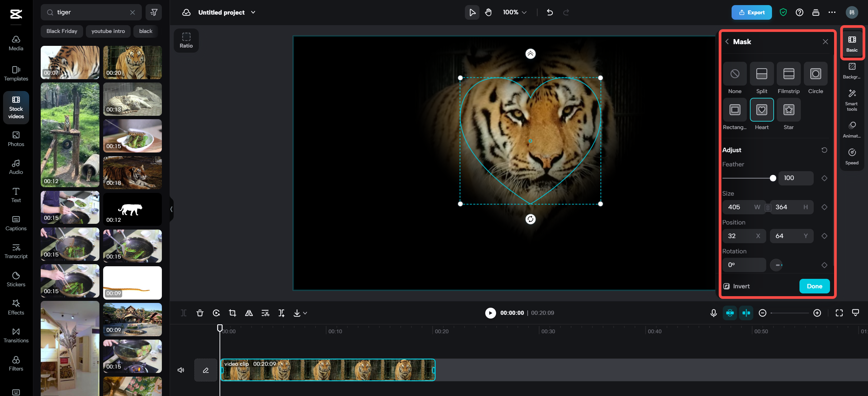868x396 pixels.
Task: Expand the 100% zoom level dropdown
Action: (514, 12)
